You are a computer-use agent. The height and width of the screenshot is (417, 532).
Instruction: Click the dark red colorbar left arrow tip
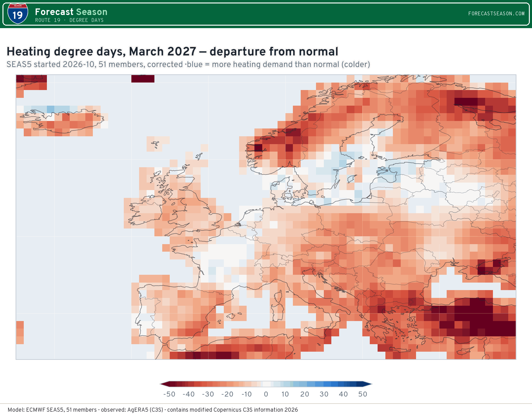point(164,384)
